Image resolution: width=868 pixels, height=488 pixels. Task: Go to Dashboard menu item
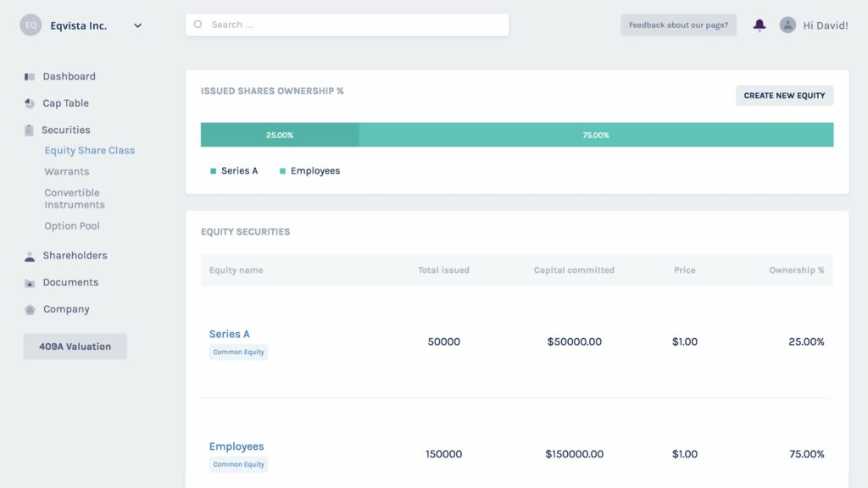pos(70,76)
